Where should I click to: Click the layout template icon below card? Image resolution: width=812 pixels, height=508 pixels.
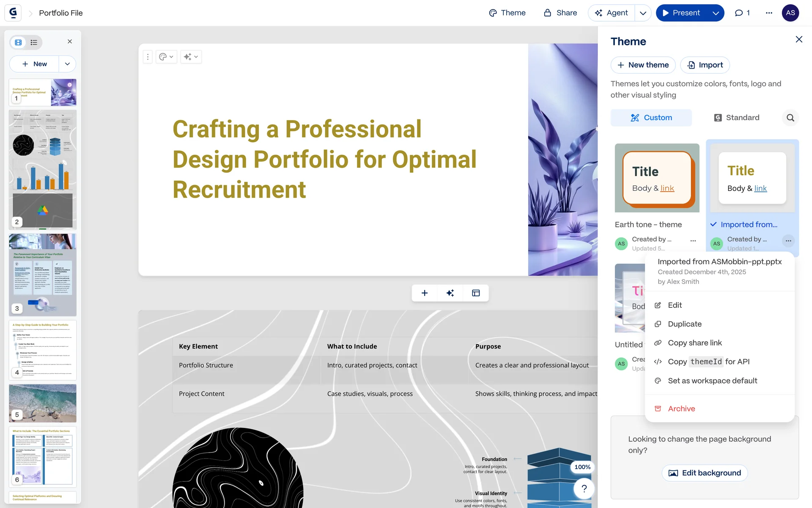pyautogui.click(x=476, y=293)
